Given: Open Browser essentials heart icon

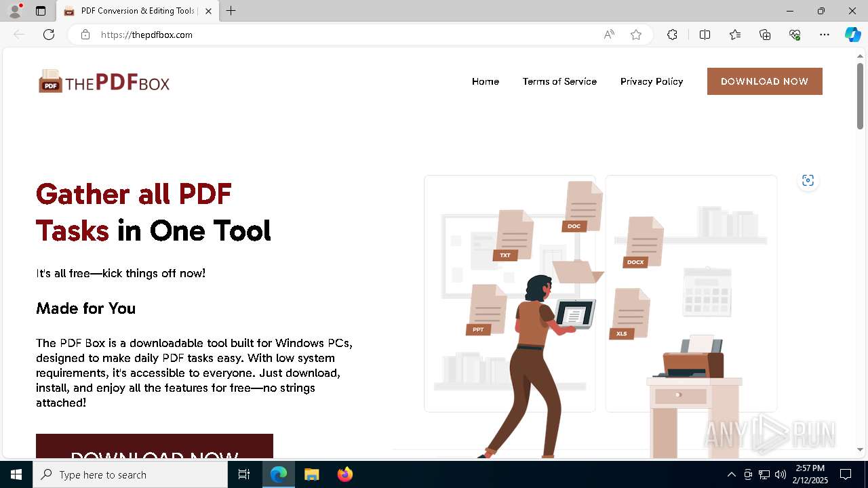Looking at the screenshot, I should click(795, 35).
